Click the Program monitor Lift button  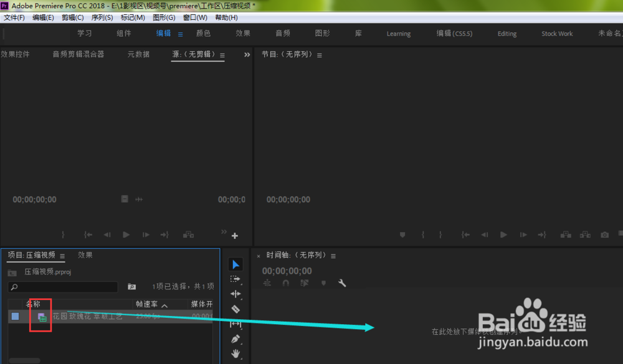(566, 235)
